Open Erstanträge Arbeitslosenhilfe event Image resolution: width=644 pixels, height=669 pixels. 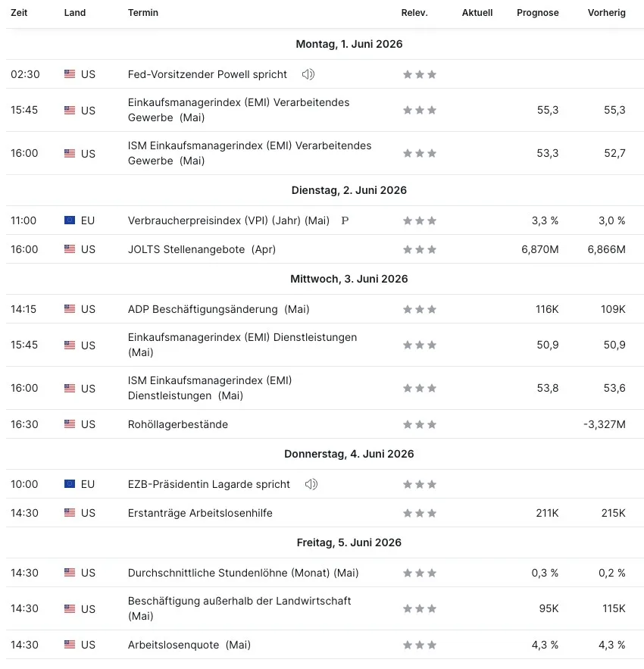pos(200,513)
